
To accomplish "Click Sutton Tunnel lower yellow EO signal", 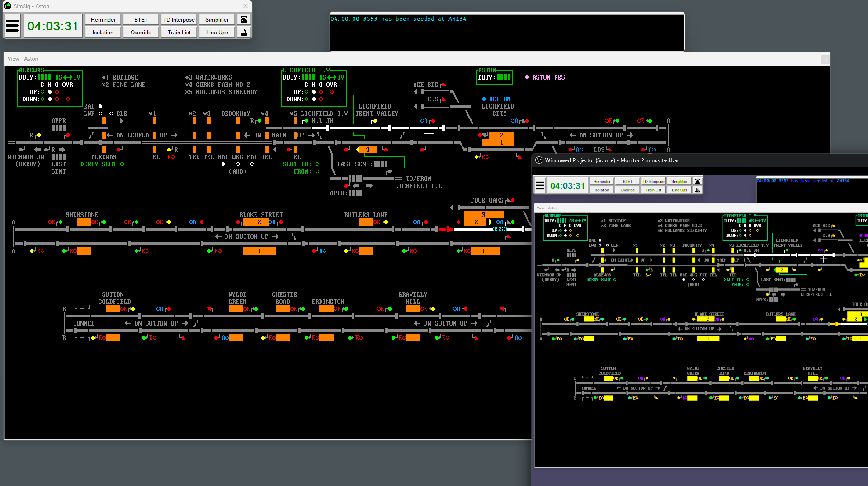I will (94, 338).
